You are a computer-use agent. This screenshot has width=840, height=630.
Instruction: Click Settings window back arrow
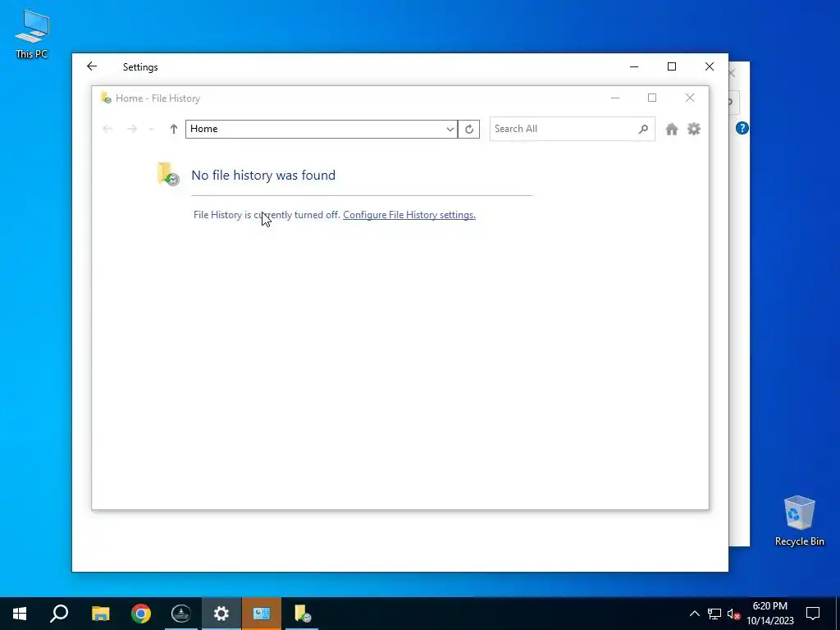92,66
